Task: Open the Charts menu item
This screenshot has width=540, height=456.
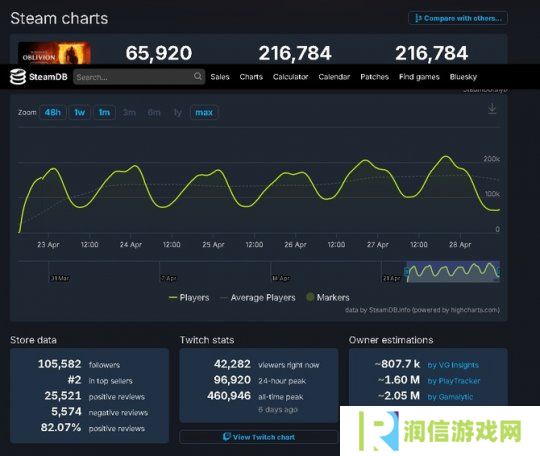Action: [x=251, y=77]
